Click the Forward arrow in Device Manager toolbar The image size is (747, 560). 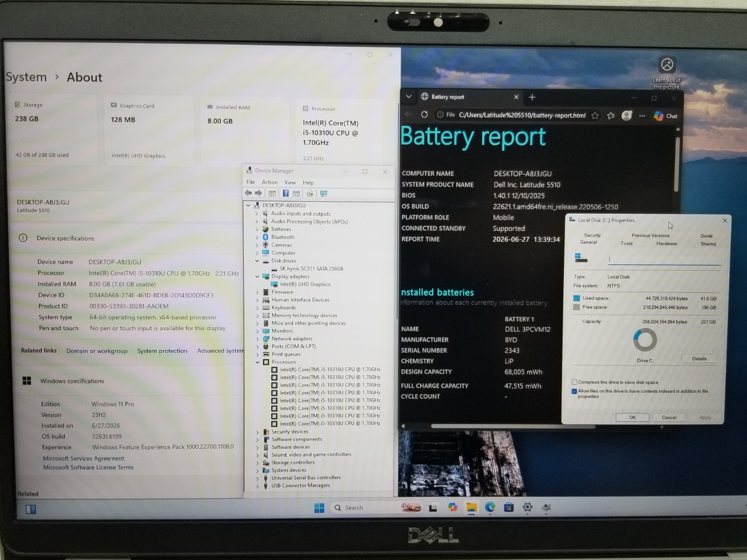pos(259,193)
